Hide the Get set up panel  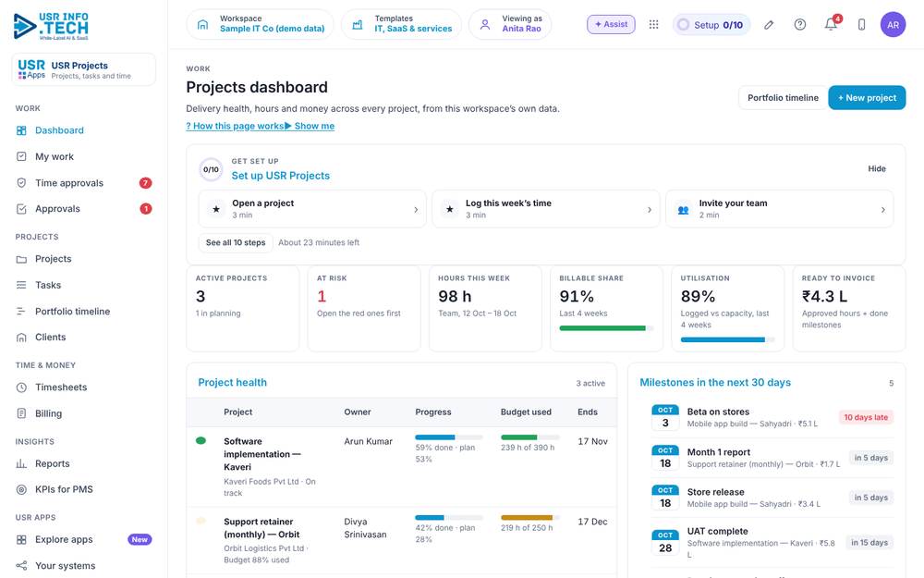(x=876, y=168)
